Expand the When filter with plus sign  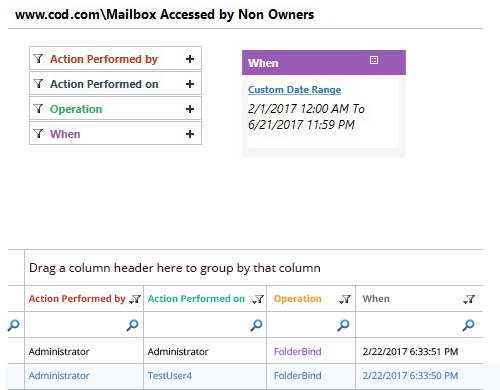(190, 134)
